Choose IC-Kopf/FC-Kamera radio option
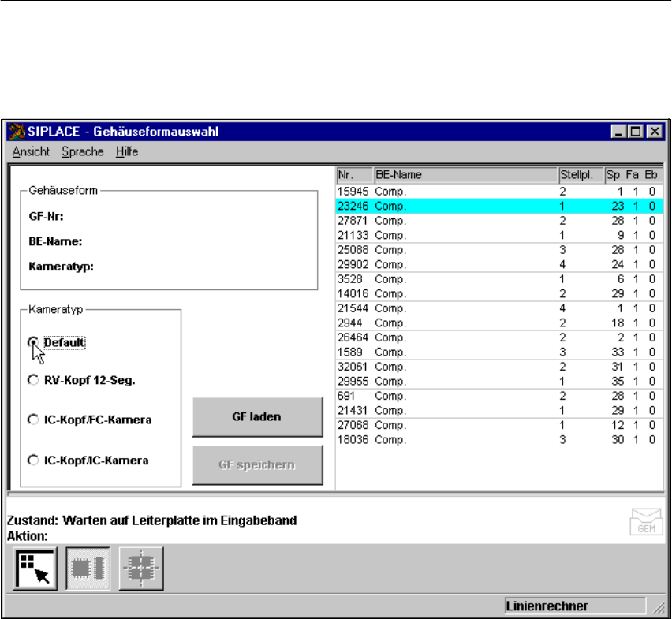672x619 pixels. [x=33, y=420]
